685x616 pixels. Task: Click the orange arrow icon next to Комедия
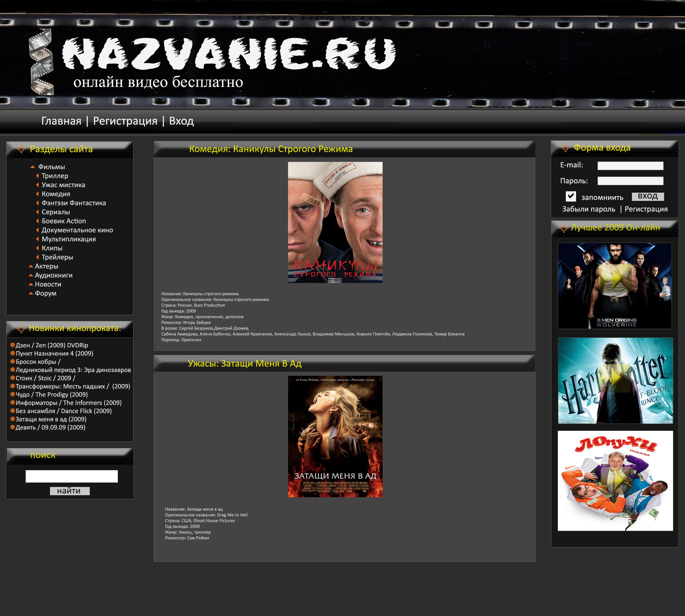click(38, 194)
